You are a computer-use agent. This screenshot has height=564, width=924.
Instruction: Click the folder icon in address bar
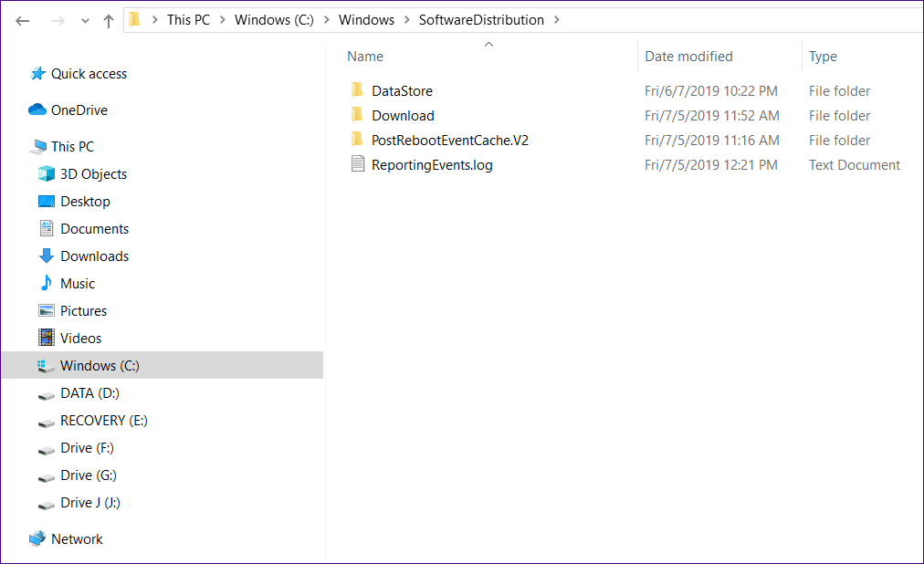point(134,19)
